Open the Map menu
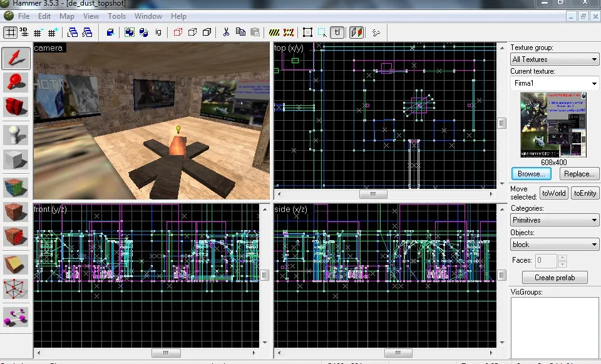 [66, 16]
